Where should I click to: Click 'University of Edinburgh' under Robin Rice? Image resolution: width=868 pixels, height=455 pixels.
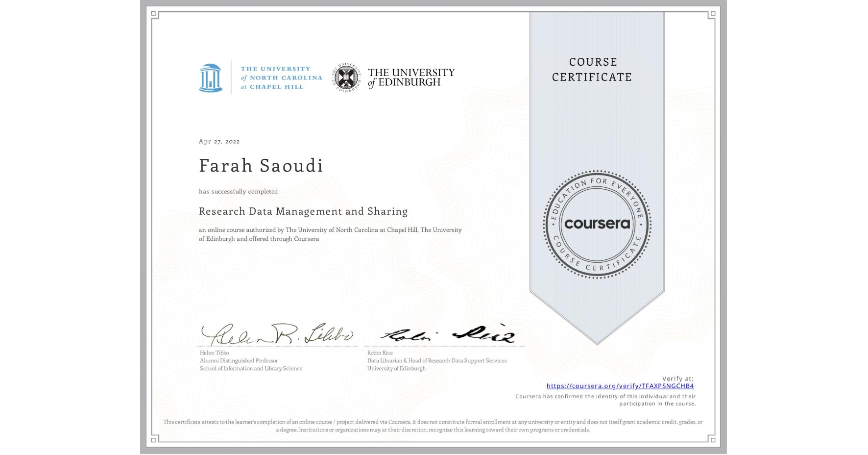coord(396,368)
